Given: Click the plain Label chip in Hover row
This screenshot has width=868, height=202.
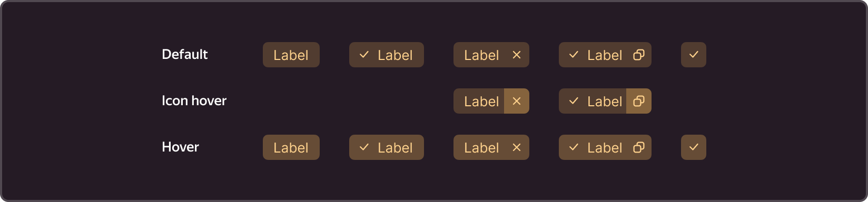Looking at the screenshot, I should (x=291, y=147).
